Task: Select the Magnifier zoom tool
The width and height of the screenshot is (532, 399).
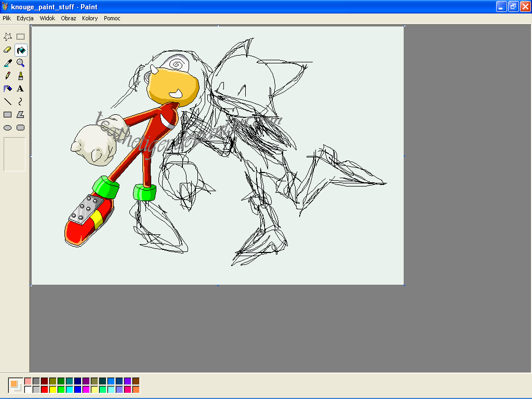Action: tap(21, 63)
